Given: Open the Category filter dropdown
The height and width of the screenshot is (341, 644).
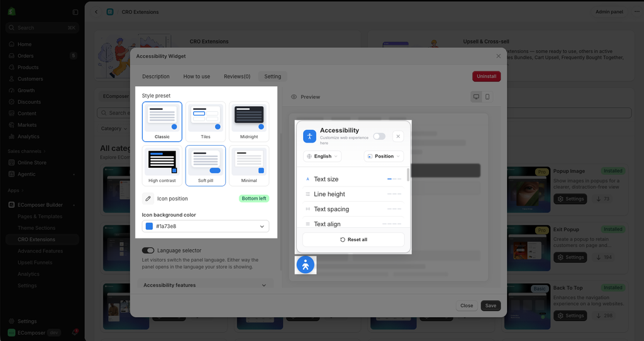Looking at the screenshot, I should point(114,129).
